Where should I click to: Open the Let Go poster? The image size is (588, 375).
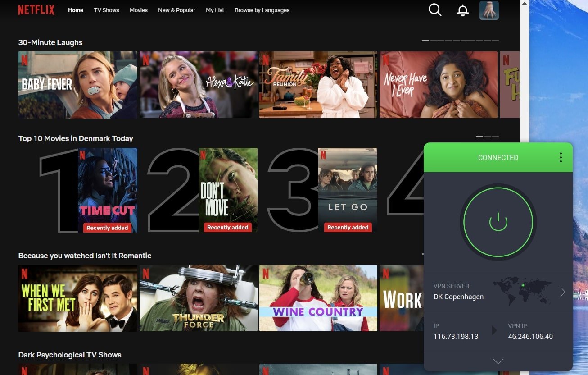(x=348, y=190)
